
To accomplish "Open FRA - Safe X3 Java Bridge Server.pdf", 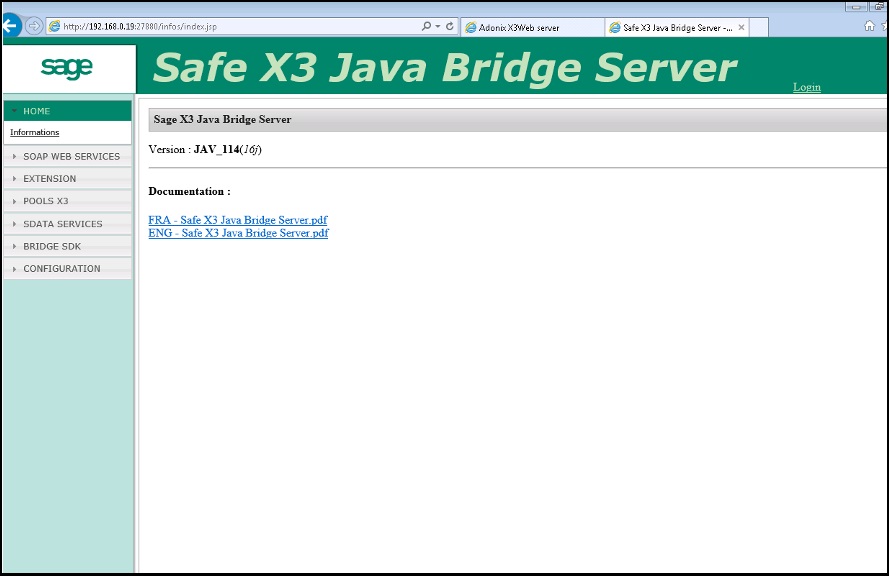I will coord(237,220).
